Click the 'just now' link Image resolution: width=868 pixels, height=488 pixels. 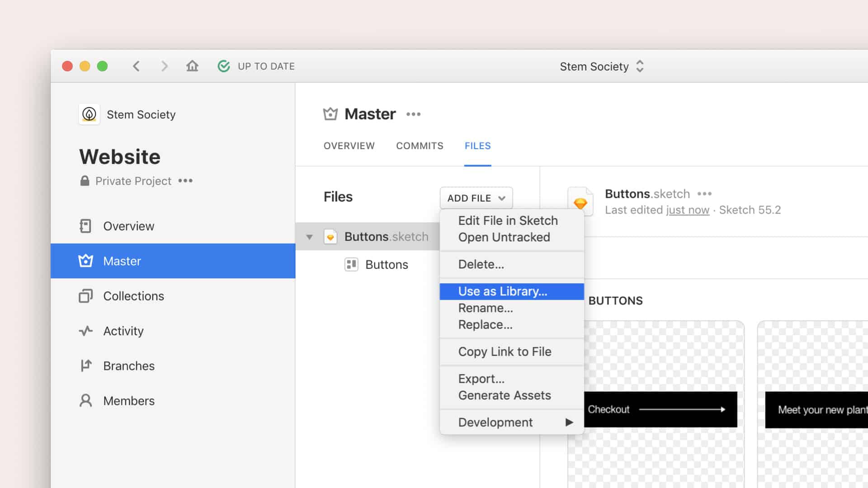click(x=688, y=210)
